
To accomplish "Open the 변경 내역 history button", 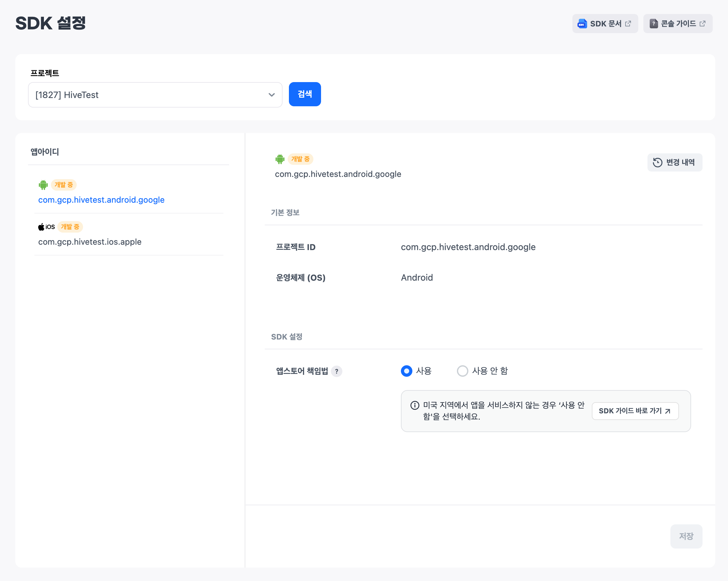I will point(674,162).
